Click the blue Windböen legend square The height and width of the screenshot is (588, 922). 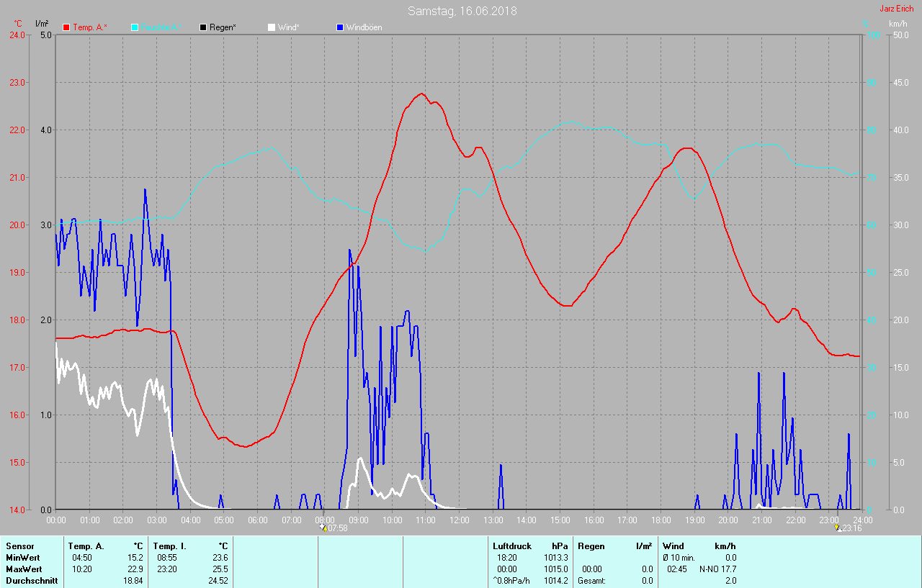point(340,27)
